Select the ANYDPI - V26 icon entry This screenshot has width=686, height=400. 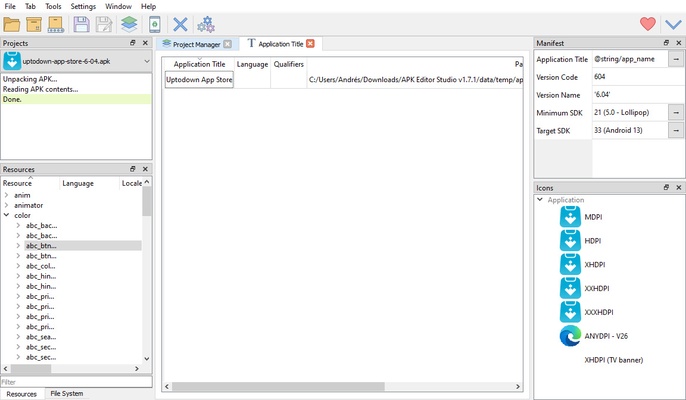[x=594, y=336]
